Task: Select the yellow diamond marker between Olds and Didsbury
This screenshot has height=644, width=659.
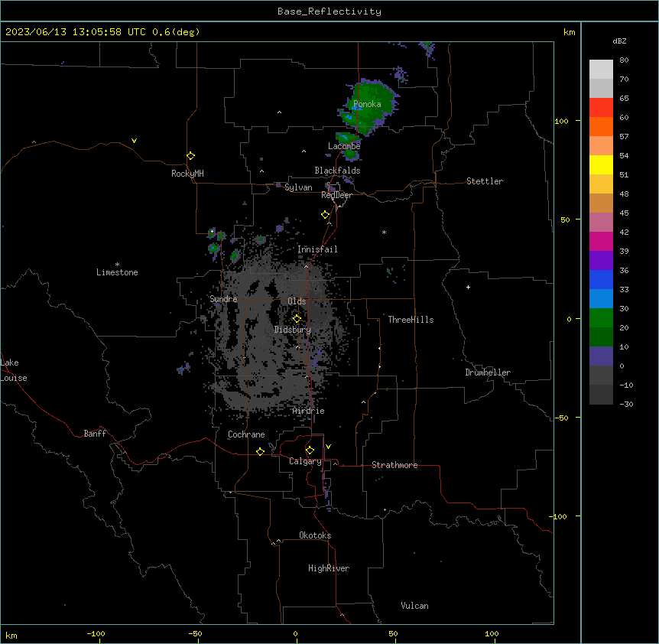Action: pos(297,319)
